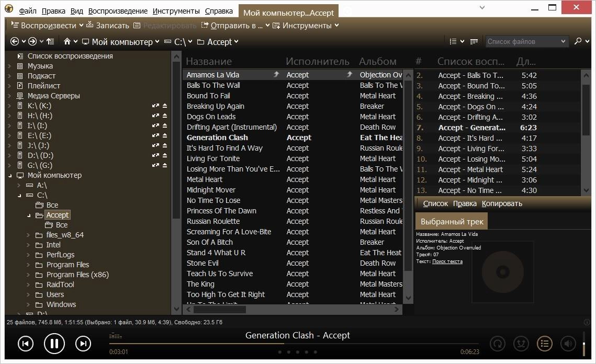The width and height of the screenshot is (596, 364).
Task: Select playlist entry 11 Accept - Metal Heart
Action: pyautogui.click(x=498, y=169)
